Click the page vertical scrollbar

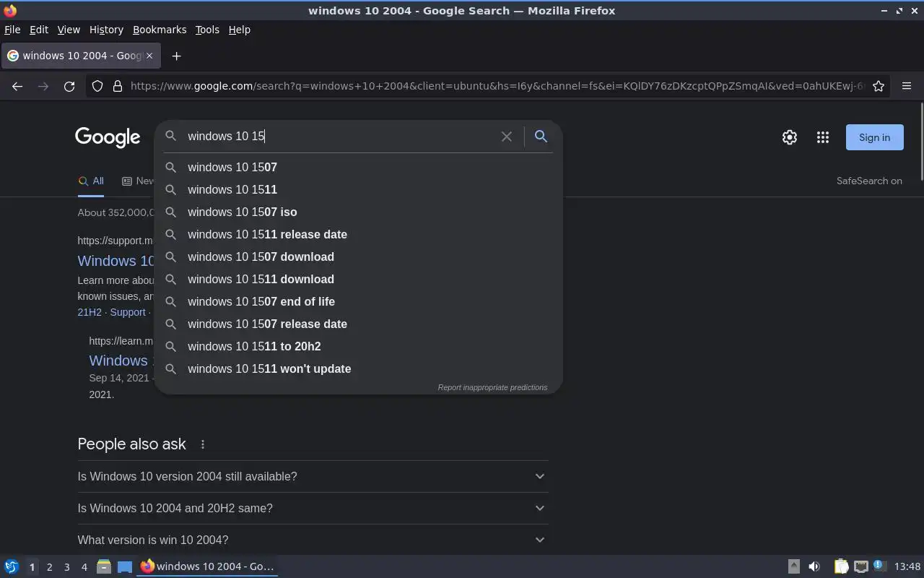(921, 143)
